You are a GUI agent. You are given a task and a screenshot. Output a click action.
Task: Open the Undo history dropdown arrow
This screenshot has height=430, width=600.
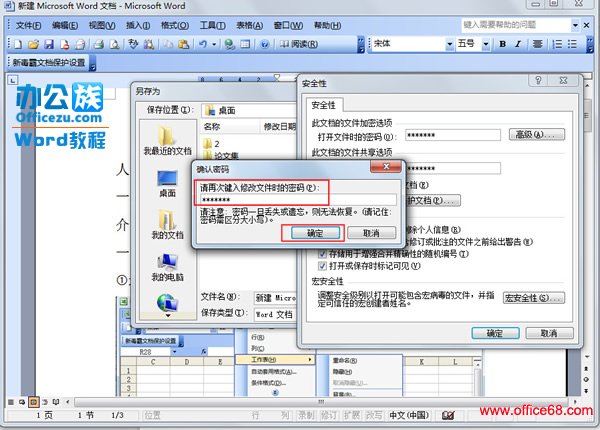click(x=214, y=44)
